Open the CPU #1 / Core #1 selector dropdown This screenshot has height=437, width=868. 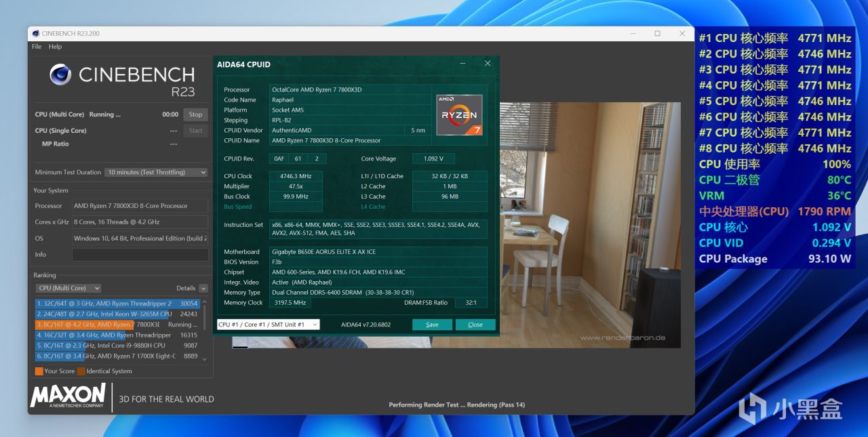268,325
